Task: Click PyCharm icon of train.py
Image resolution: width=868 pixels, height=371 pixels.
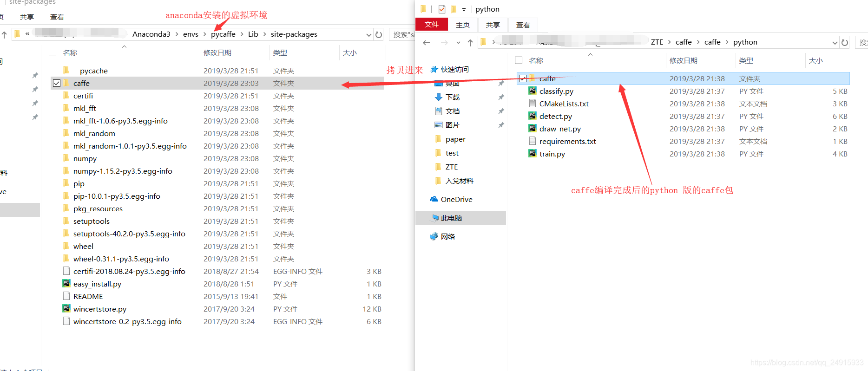Action: click(x=533, y=154)
